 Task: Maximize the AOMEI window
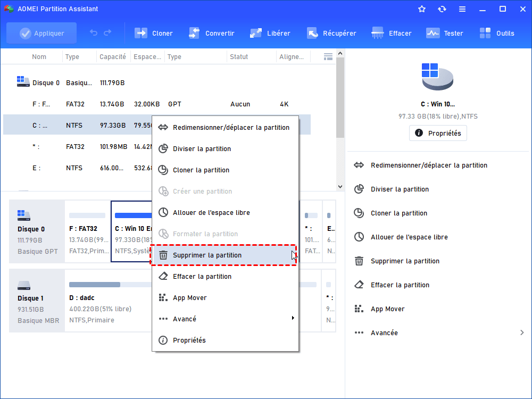(503, 9)
